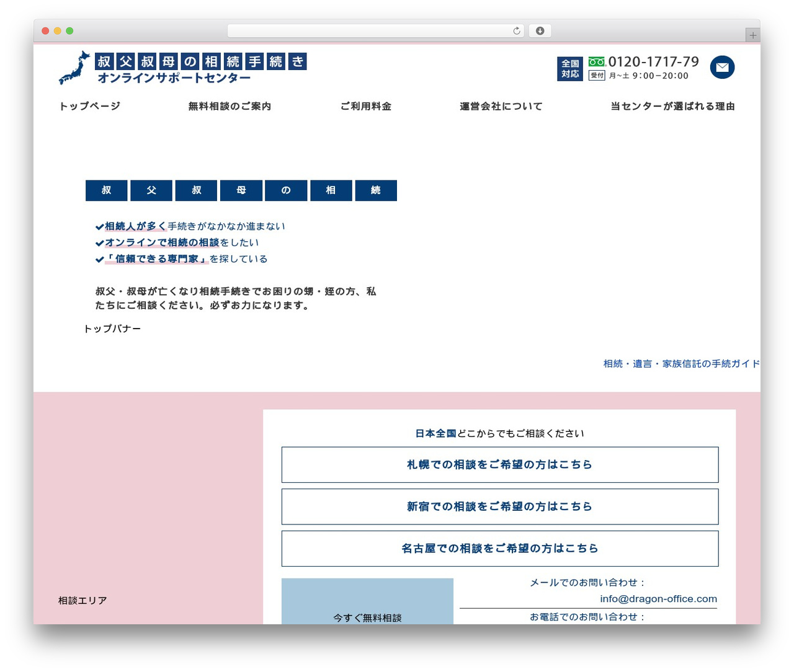Click the の tile in banner heading
The height and width of the screenshot is (672, 794).
coord(286,190)
